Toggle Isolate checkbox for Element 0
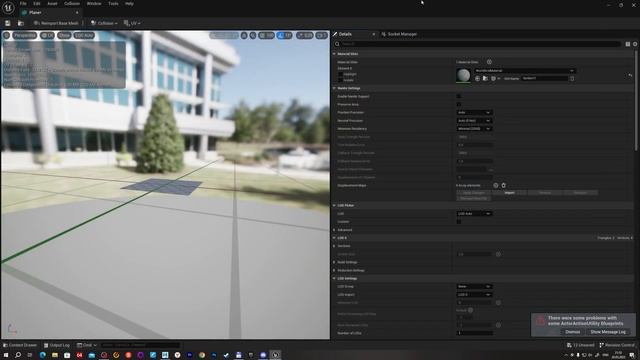The height and width of the screenshot is (360, 640). tap(340, 80)
